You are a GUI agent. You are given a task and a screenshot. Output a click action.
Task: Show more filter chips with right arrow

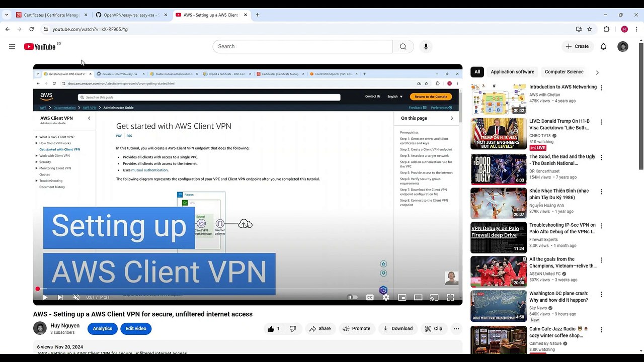(x=597, y=72)
